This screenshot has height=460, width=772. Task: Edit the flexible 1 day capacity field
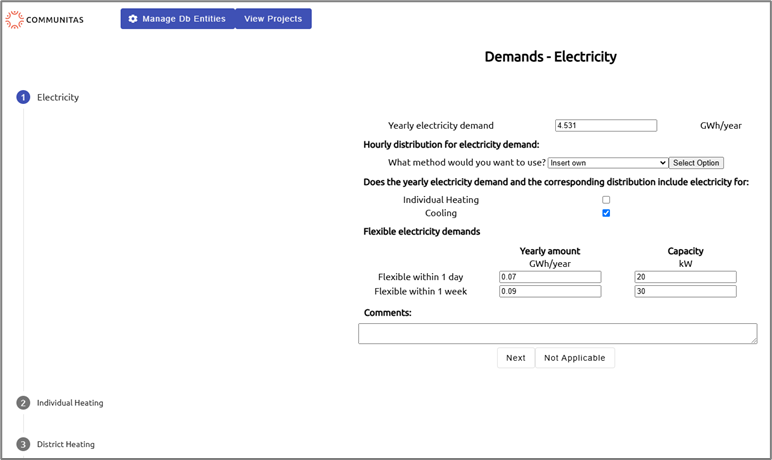[685, 277]
